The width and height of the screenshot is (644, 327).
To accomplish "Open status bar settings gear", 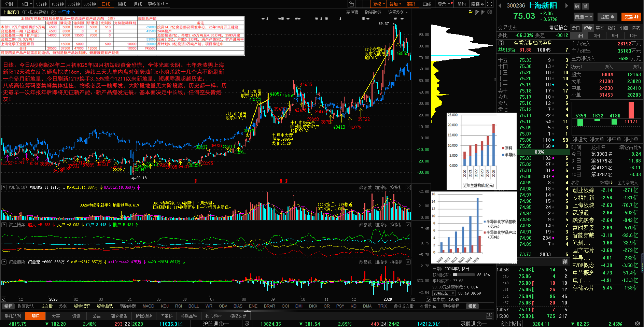I will [637, 324].
